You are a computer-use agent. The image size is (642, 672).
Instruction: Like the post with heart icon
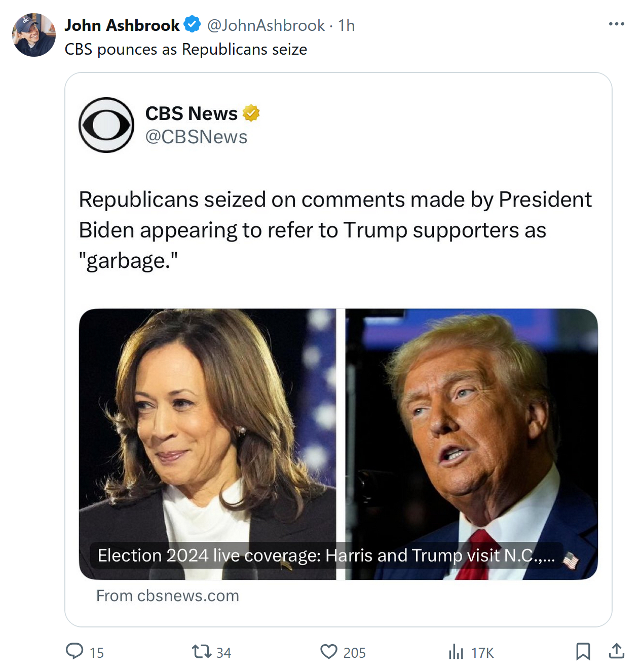[328, 651]
